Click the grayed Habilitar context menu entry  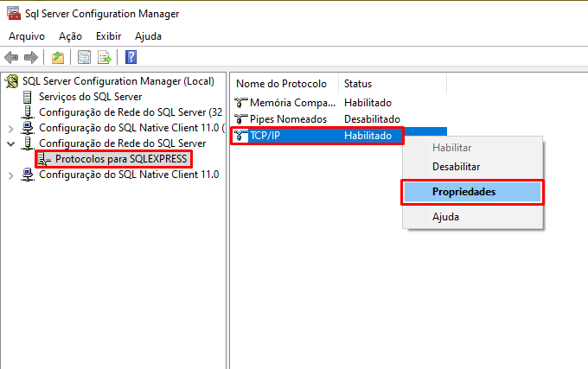click(x=472, y=148)
